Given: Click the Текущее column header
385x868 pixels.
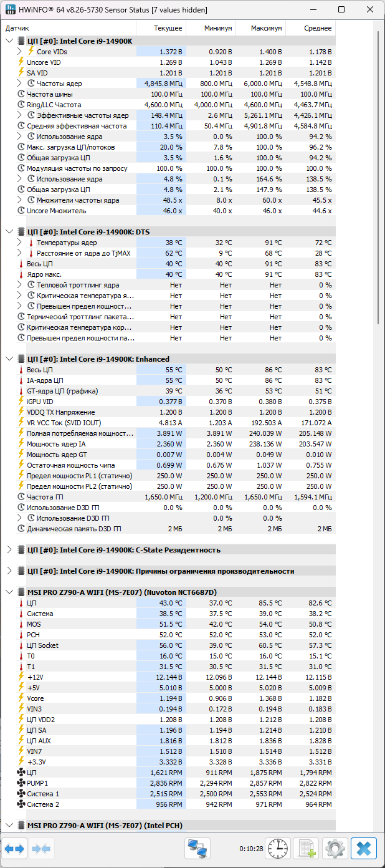Looking at the screenshot, I should pyautogui.click(x=161, y=29).
